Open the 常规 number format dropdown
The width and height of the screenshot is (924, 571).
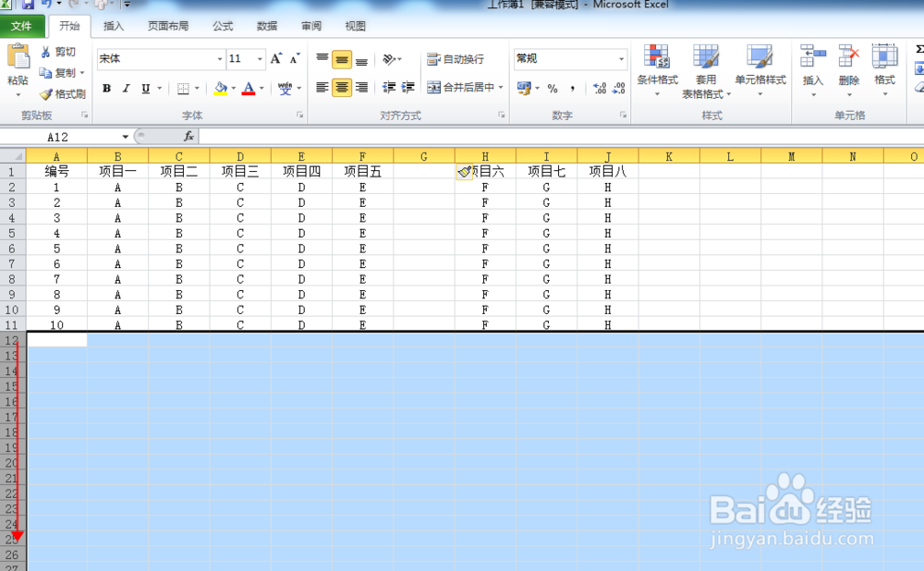[621, 59]
